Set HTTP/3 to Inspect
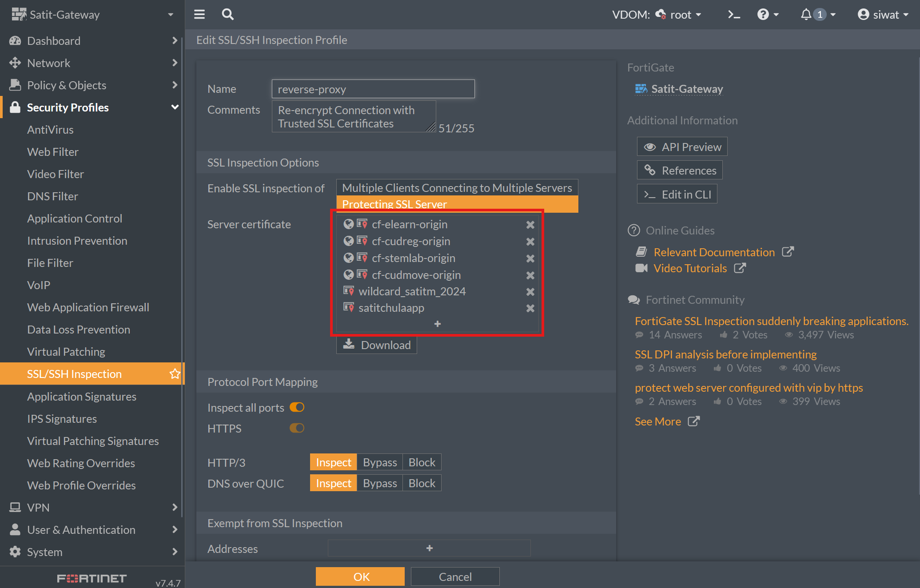This screenshot has width=920, height=588. click(x=333, y=462)
